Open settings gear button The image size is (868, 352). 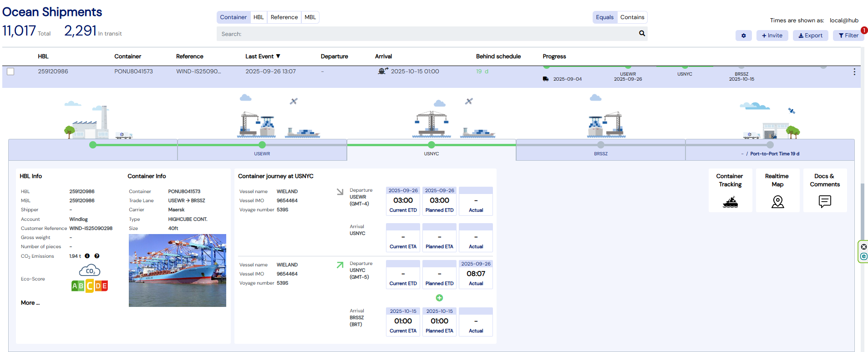[x=743, y=36]
